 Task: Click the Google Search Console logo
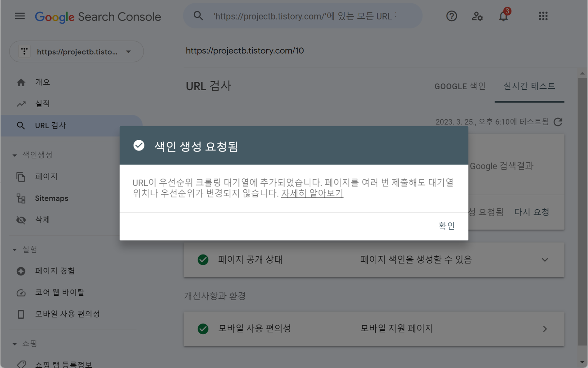tap(98, 17)
